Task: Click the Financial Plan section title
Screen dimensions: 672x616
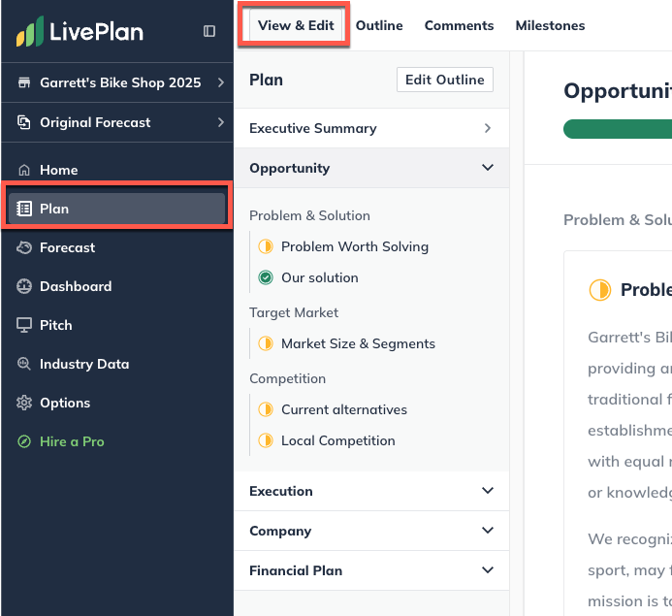Action: click(x=296, y=570)
